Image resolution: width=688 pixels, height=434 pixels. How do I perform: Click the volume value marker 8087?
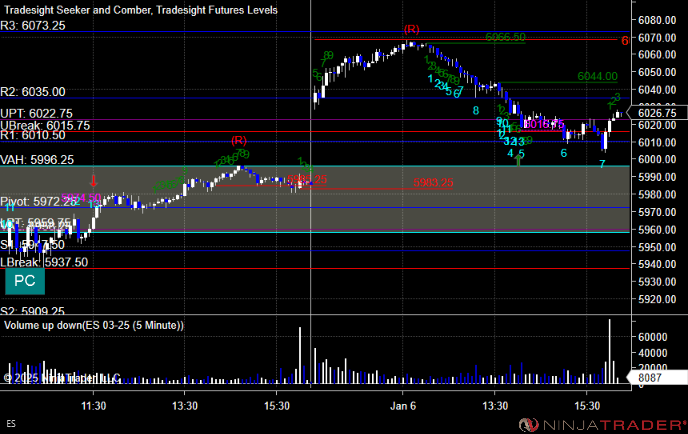(657, 378)
